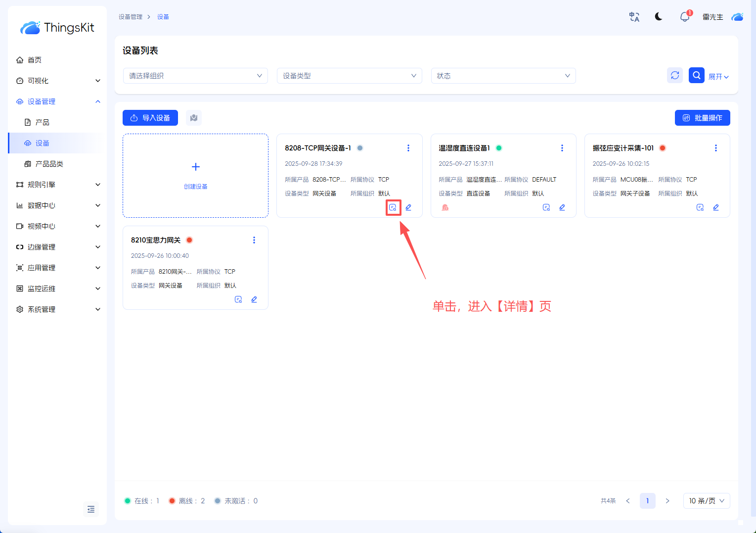Open the 10 条/页 page size dropdown
Viewport: 756px width, 533px height.
point(706,501)
